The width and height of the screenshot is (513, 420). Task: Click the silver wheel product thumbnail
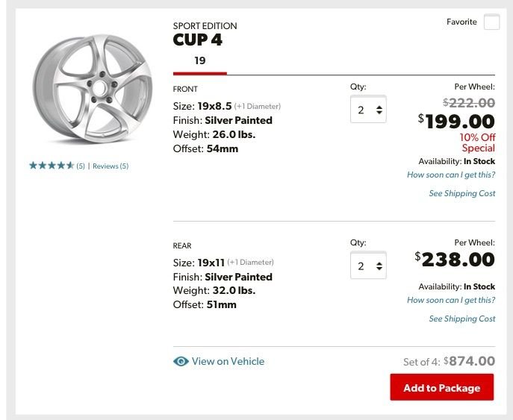click(x=81, y=87)
